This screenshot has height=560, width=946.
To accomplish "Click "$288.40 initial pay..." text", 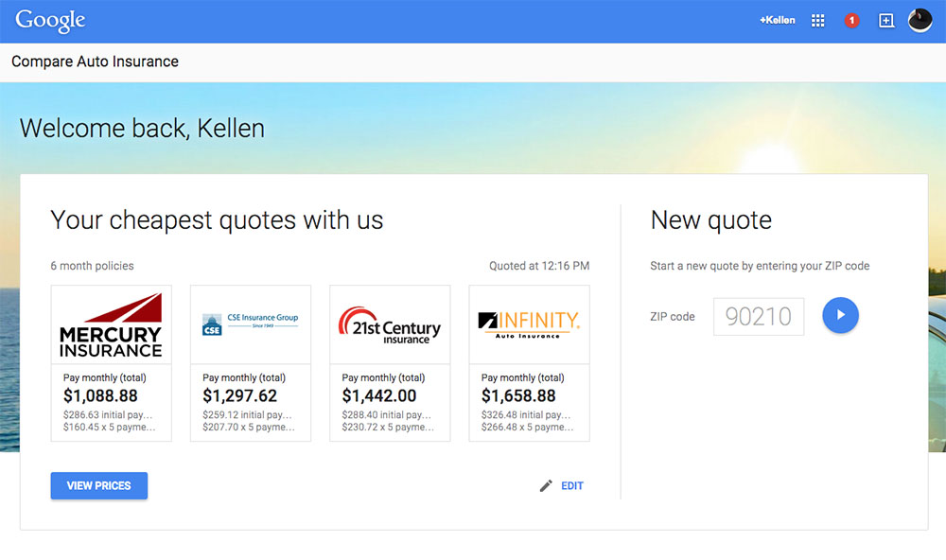I will pos(386,414).
